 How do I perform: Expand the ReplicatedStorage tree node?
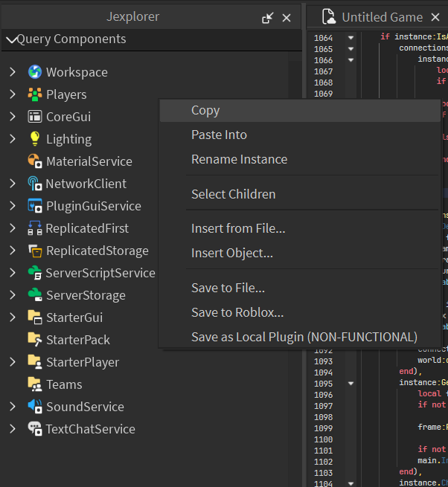point(13,251)
